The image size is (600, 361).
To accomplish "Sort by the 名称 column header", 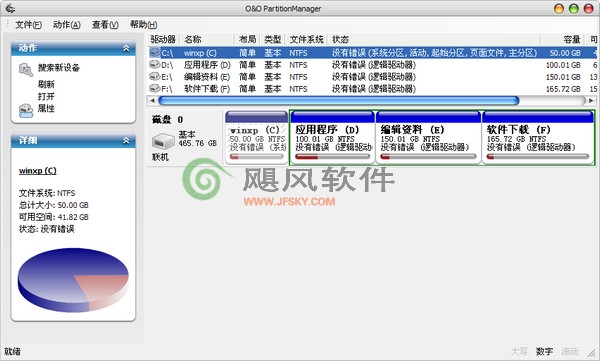I will click(x=207, y=39).
